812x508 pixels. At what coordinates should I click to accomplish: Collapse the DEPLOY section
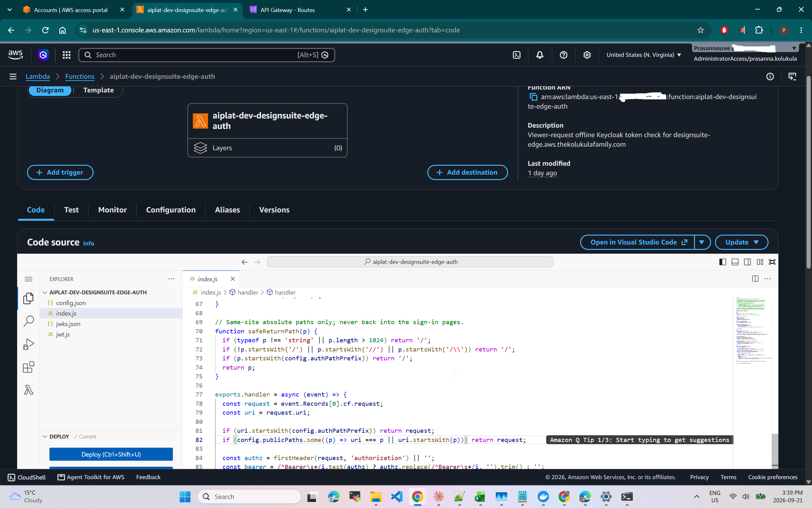click(45, 437)
